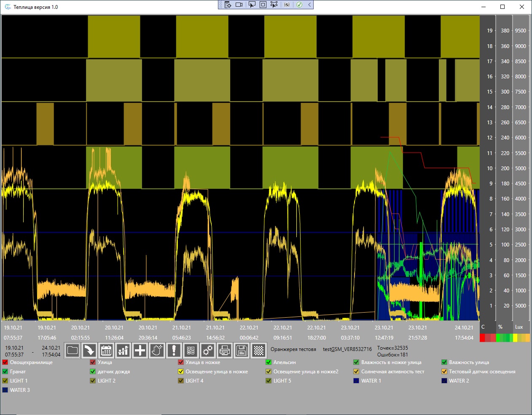The width and height of the screenshot is (532, 415).
Task: Maximize the Теплица window
Action: tap(502, 7)
